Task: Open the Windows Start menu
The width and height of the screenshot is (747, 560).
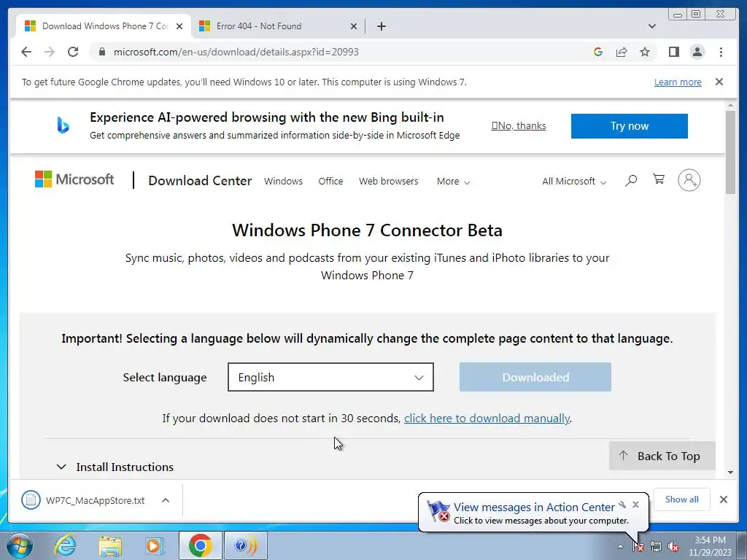Action: [20, 545]
